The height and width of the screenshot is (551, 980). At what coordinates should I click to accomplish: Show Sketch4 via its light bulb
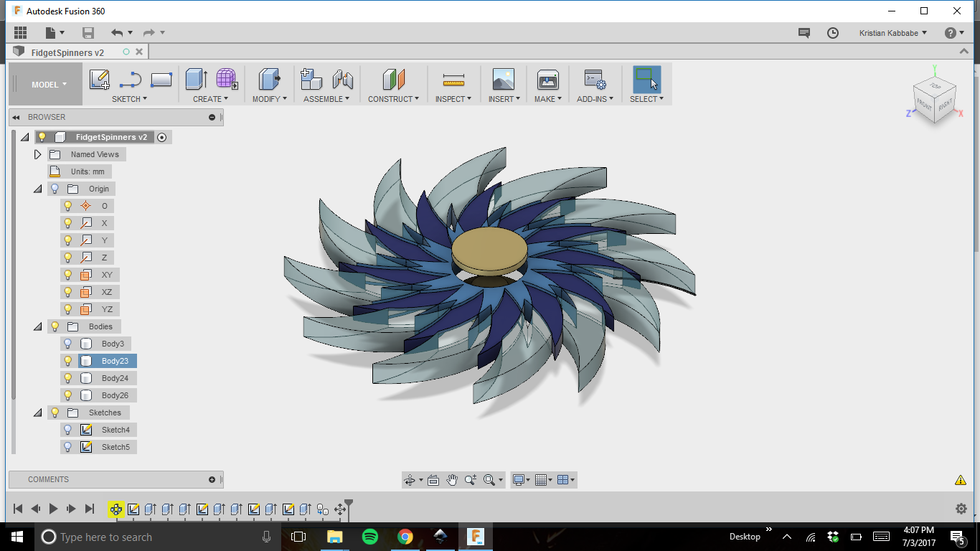tap(68, 430)
